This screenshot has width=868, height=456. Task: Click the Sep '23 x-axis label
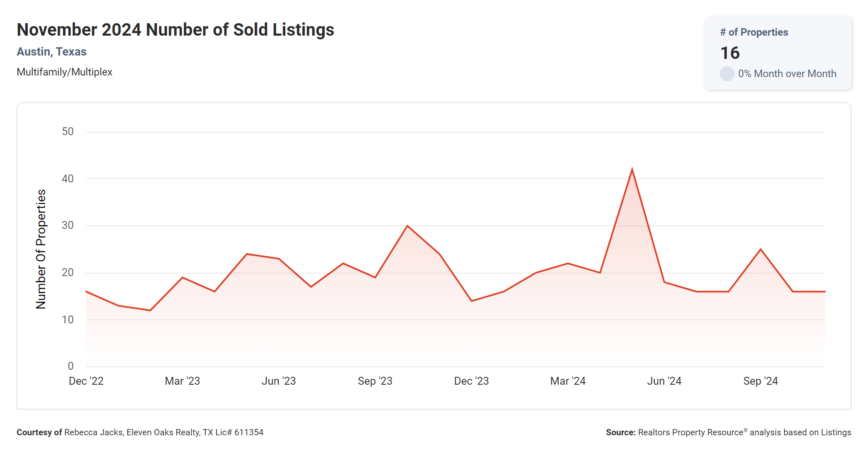375,381
